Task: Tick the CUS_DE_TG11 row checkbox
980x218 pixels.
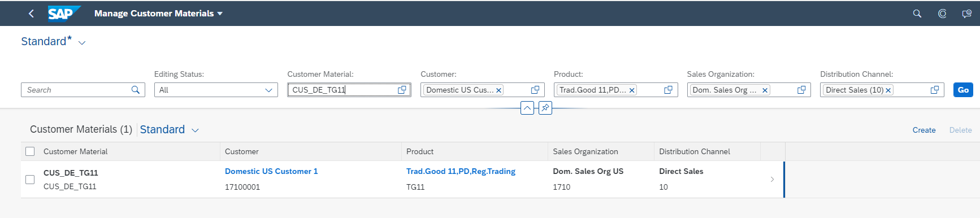Action: pos(31,180)
